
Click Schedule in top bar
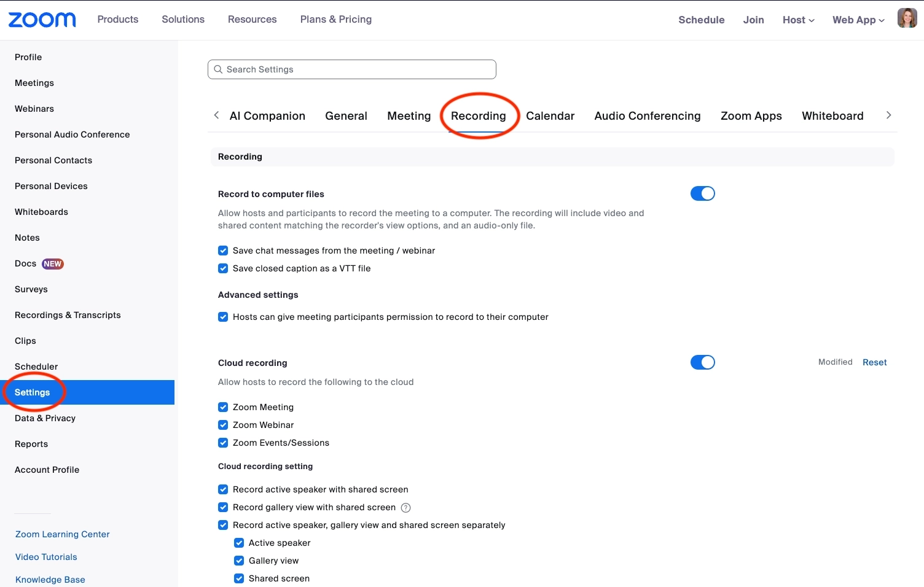702,20
